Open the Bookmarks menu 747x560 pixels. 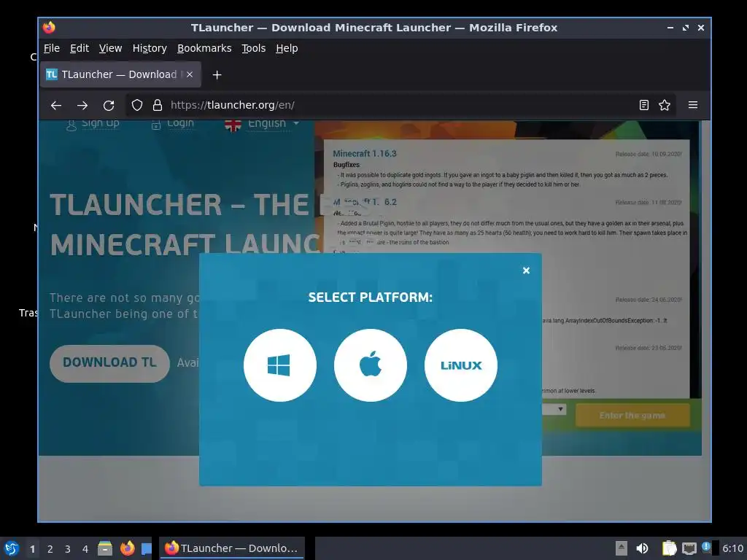[x=204, y=48]
